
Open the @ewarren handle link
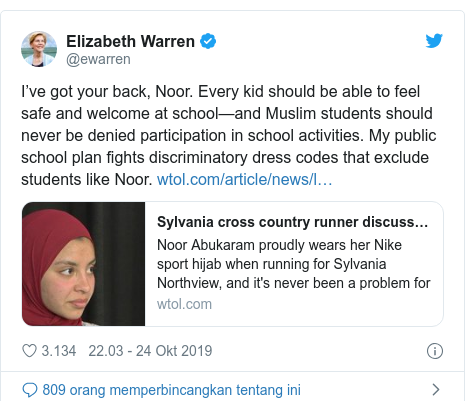[x=98, y=59]
